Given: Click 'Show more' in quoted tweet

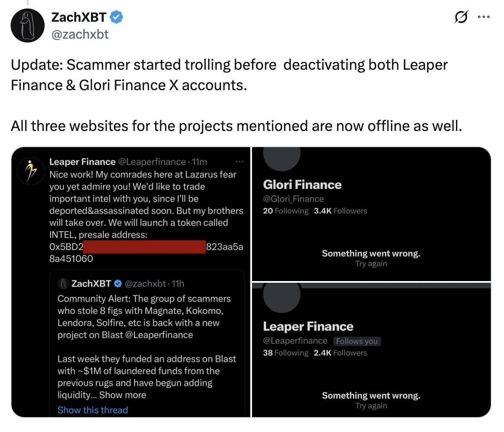Looking at the screenshot, I should 122,395.
